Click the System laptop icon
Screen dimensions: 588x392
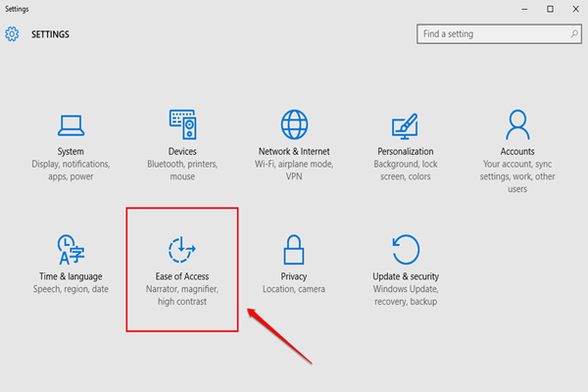tap(71, 125)
